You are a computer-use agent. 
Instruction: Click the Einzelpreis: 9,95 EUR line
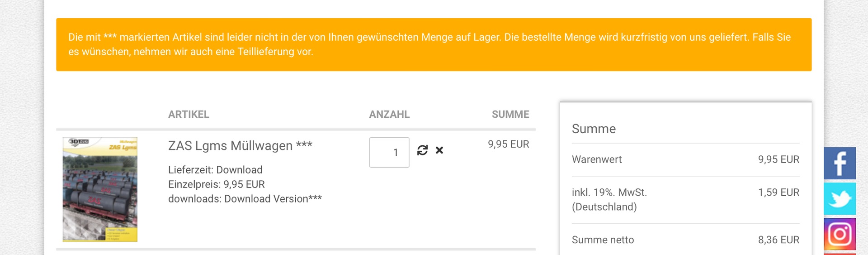pyautogui.click(x=217, y=184)
